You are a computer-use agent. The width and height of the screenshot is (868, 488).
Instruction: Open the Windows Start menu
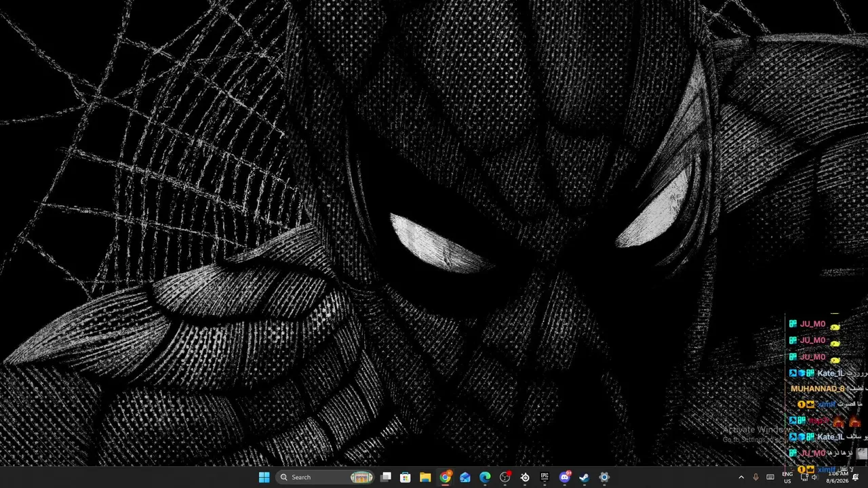pyautogui.click(x=264, y=477)
